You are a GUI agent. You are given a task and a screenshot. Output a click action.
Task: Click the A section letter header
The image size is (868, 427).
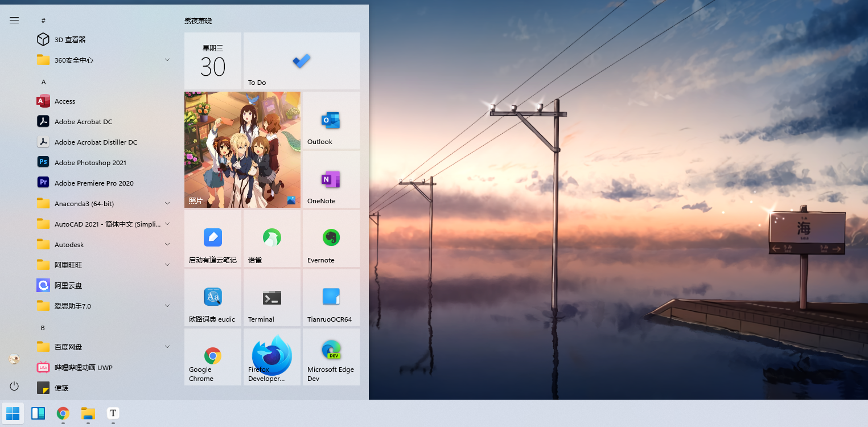coord(43,82)
